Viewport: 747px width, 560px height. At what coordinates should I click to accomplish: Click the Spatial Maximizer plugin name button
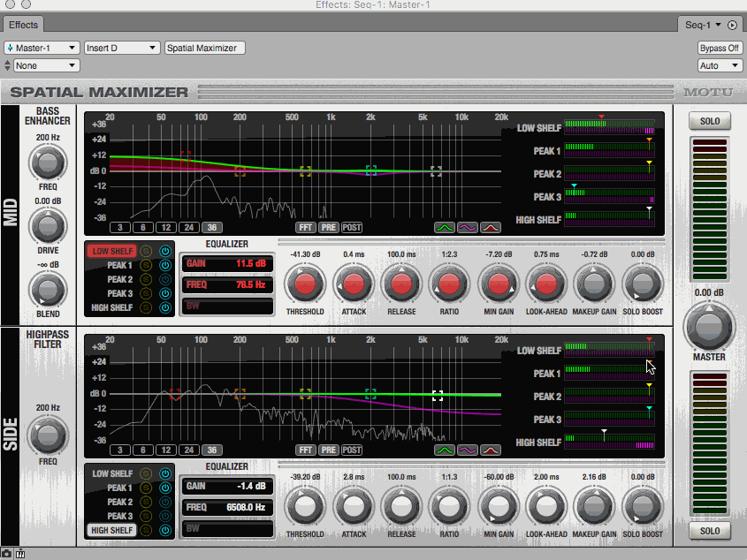pos(205,48)
